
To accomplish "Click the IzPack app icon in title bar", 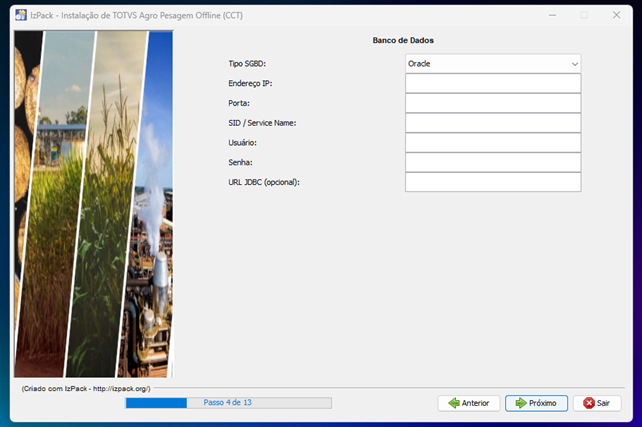I will (20, 15).
